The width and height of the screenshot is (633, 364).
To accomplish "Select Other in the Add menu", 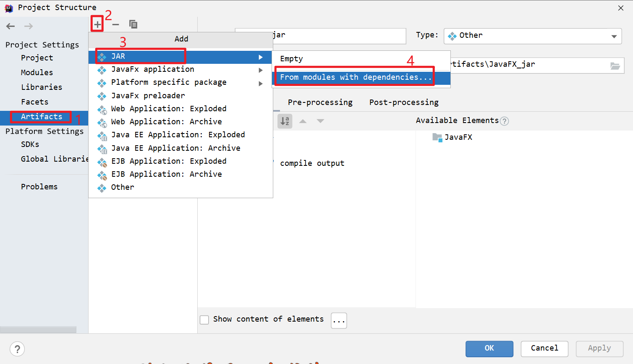I will click(180, 188).
